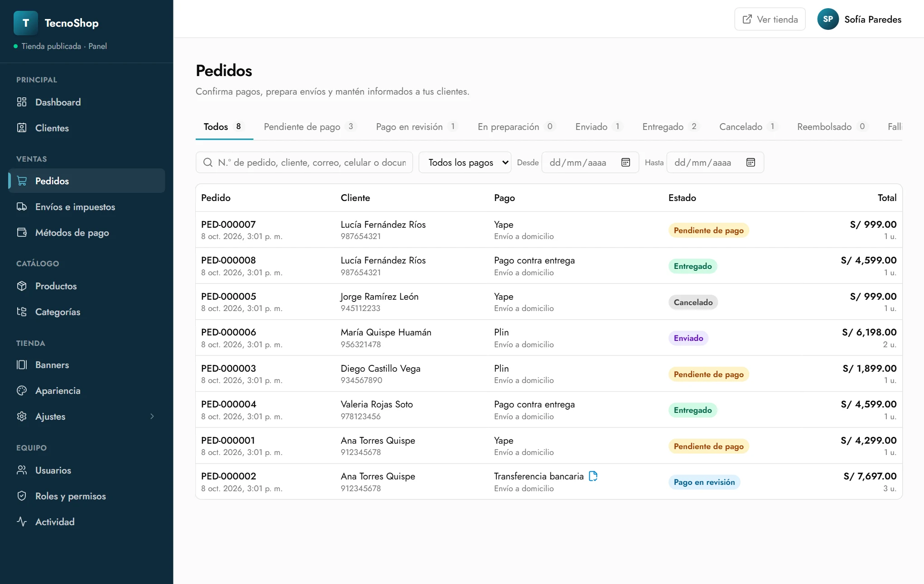
Task: Open the Sofía Paredes account menu
Action: pos(859,19)
